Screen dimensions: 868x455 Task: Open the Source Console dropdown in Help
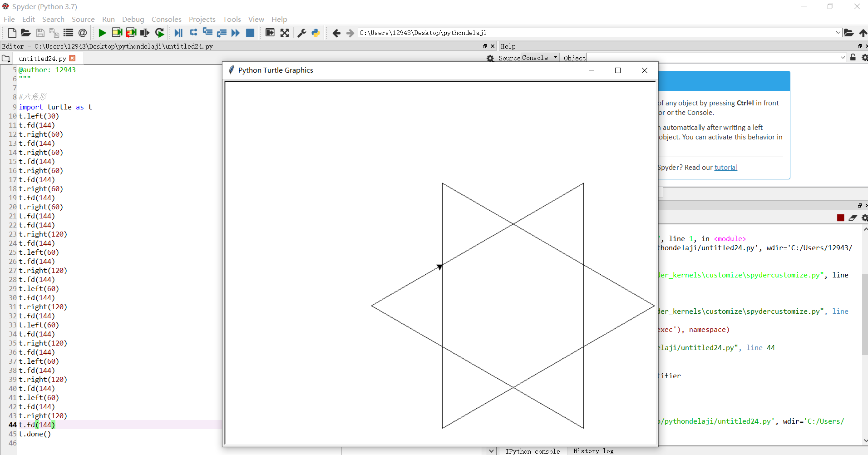(x=540, y=58)
